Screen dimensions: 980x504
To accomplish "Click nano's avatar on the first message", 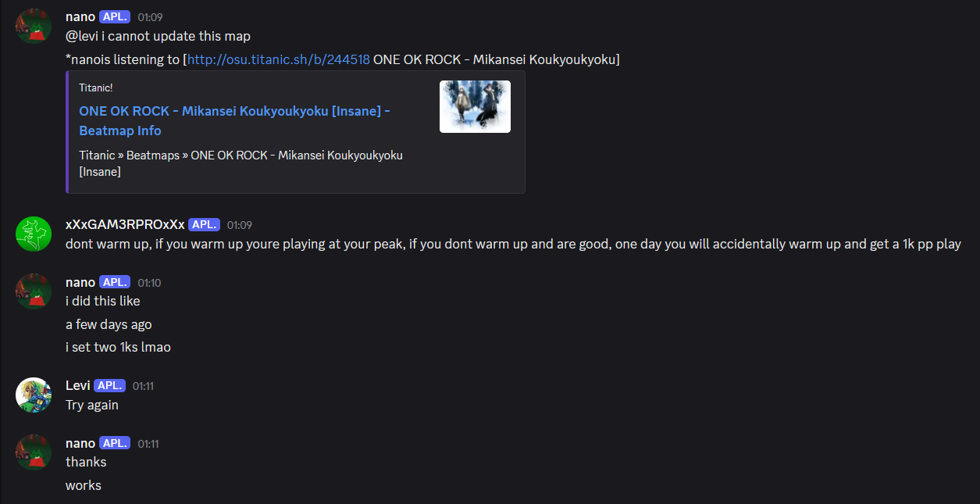I will [34, 26].
